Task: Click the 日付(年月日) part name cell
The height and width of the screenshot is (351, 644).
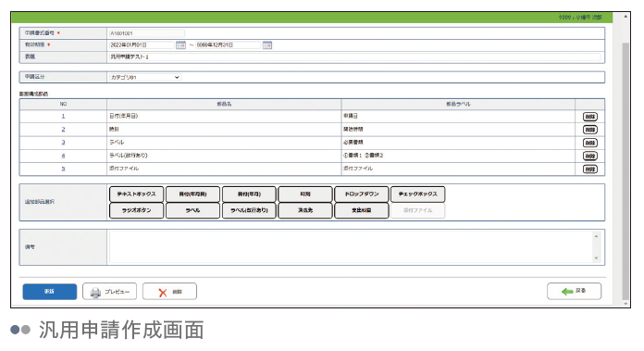Action: pyautogui.click(x=224, y=117)
